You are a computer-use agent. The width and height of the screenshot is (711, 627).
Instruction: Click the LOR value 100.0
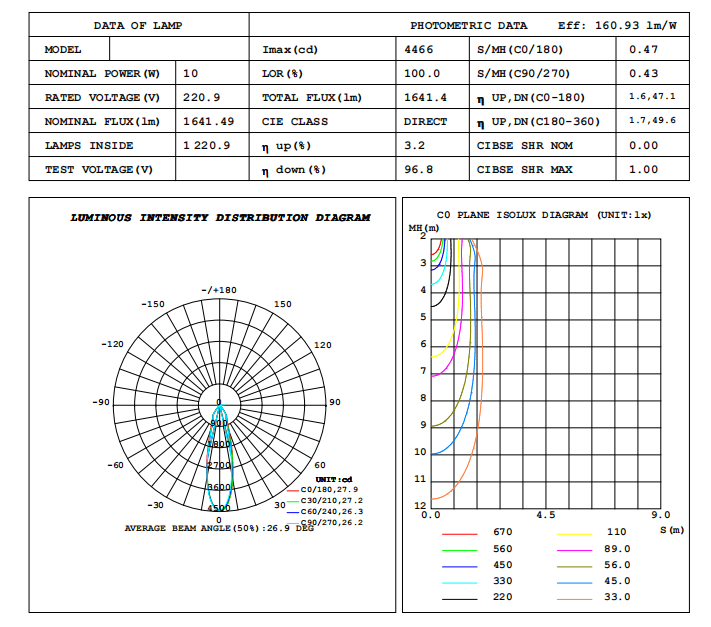click(x=422, y=73)
